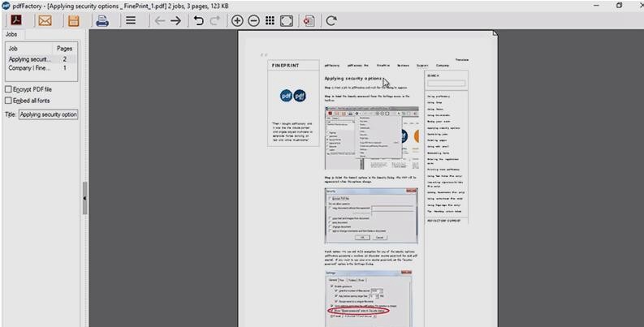Click the undo arrow icon

(x=198, y=20)
